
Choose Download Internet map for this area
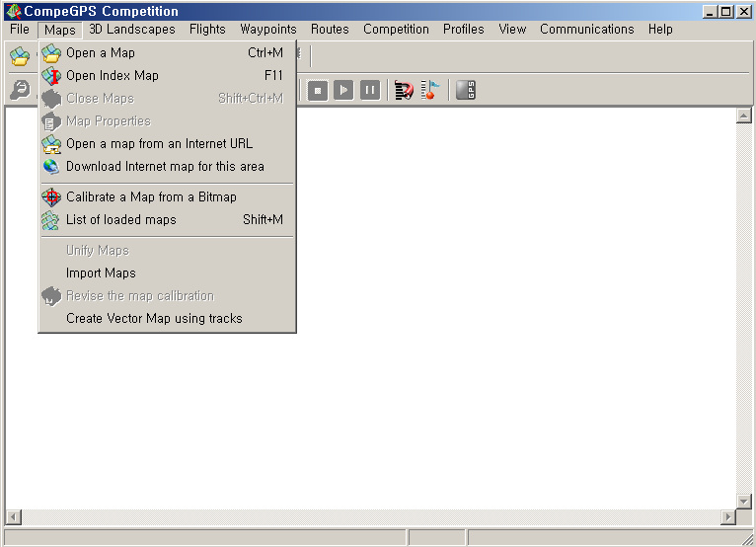click(x=168, y=166)
